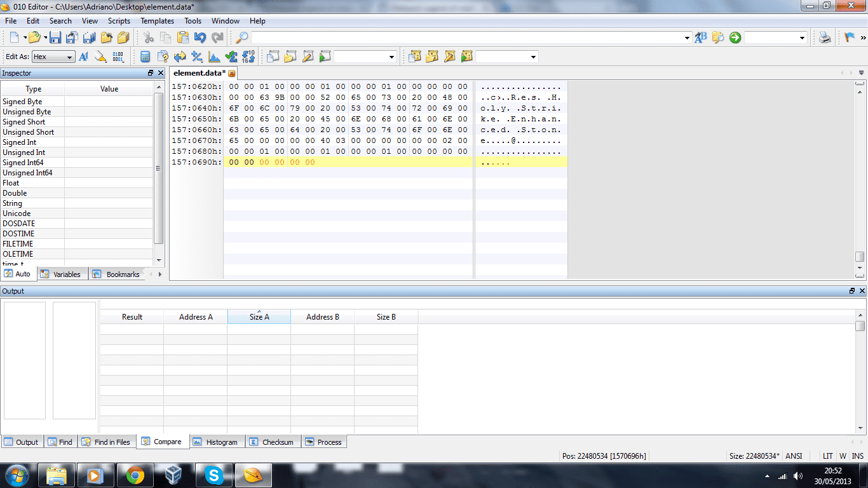Select the Unsigned Int64 row in Inspector
This screenshot has height=488, width=868.
point(77,173)
